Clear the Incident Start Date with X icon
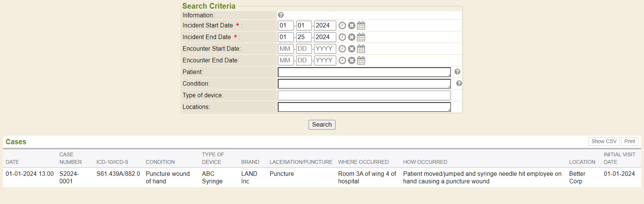 click(352, 26)
